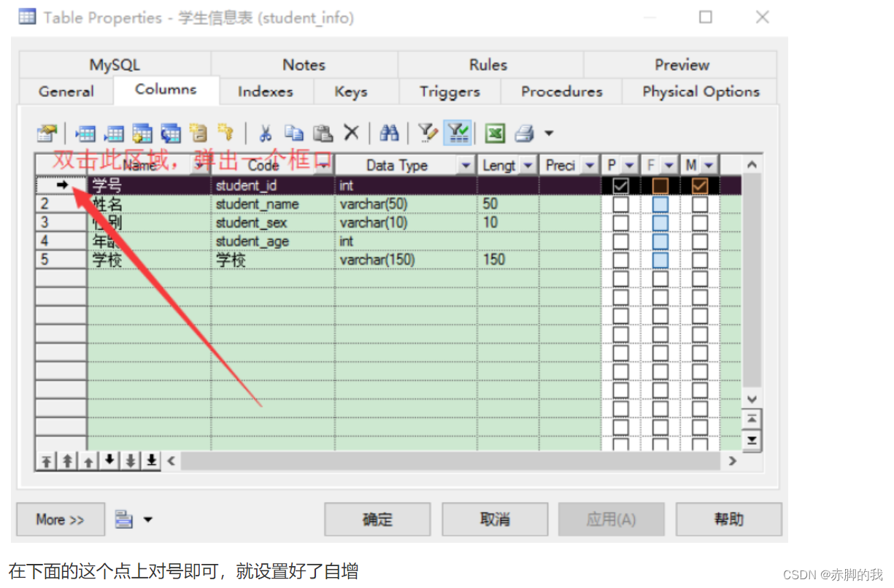Click the Copy icon
This screenshot has width=894, height=588.
[x=294, y=132]
